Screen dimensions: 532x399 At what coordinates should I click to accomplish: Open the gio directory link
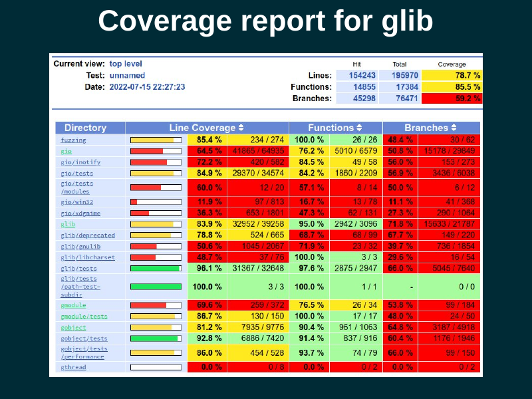pos(66,152)
